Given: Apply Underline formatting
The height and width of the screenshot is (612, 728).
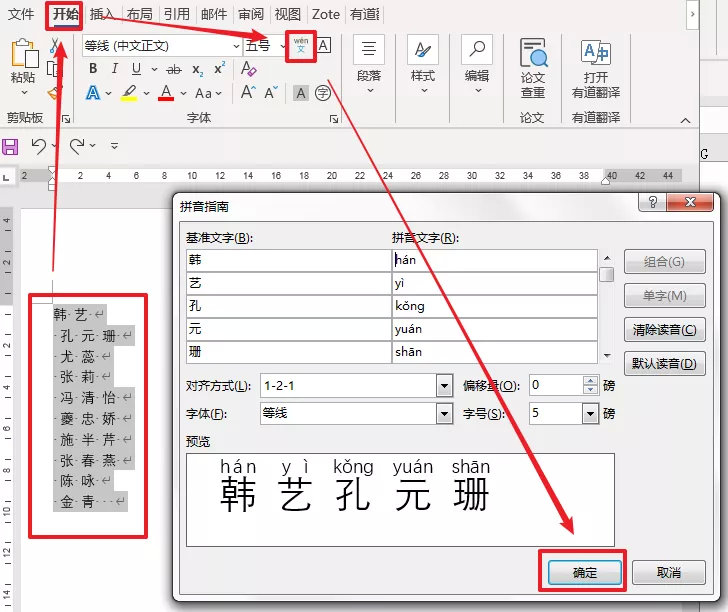Looking at the screenshot, I should point(136,69).
